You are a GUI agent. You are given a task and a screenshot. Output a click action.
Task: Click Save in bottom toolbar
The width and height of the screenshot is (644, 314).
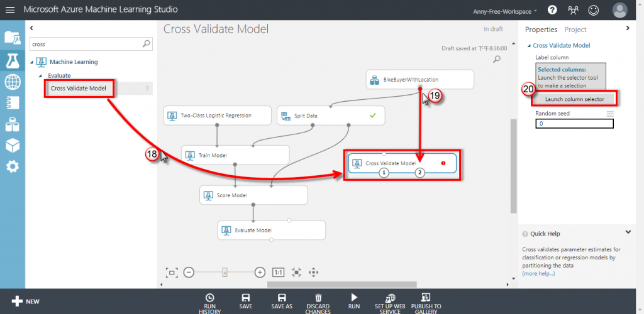tap(246, 301)
